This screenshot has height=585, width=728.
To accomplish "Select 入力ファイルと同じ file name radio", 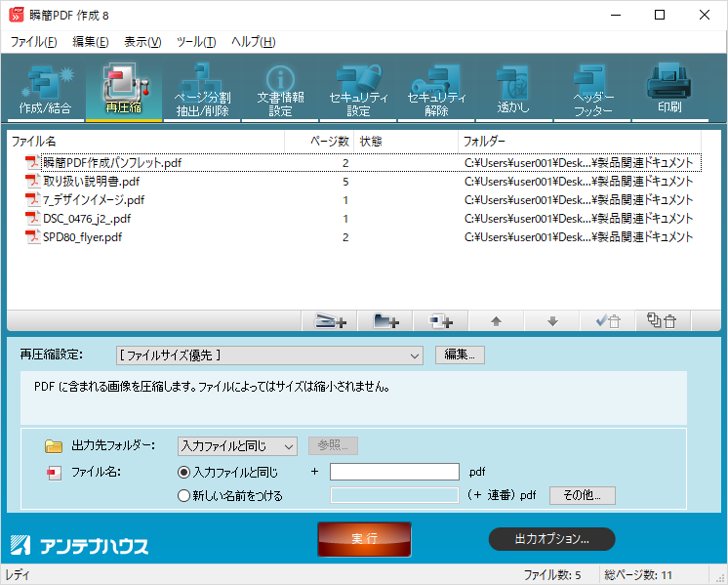I will 183,472.
